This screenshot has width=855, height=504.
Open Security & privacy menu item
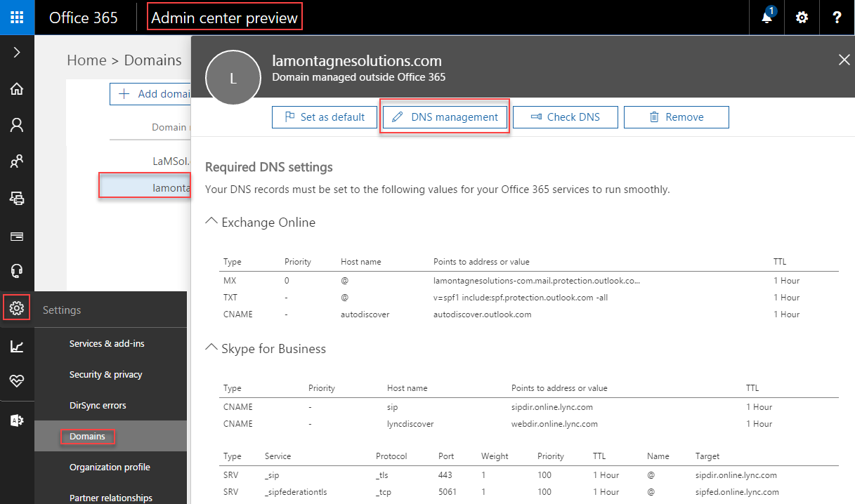(x=105, y=374)
